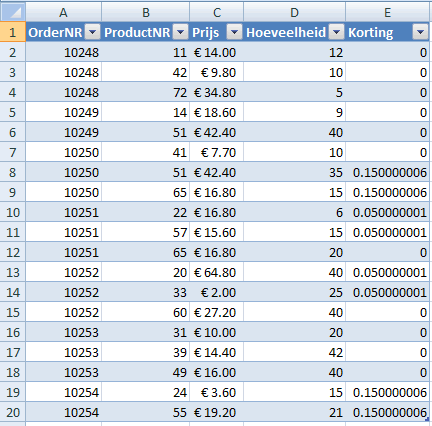This screenshot has width=432, height=426.
Task: Open the ProductNR filter dropdown
Action: click(x=181, y=32)
